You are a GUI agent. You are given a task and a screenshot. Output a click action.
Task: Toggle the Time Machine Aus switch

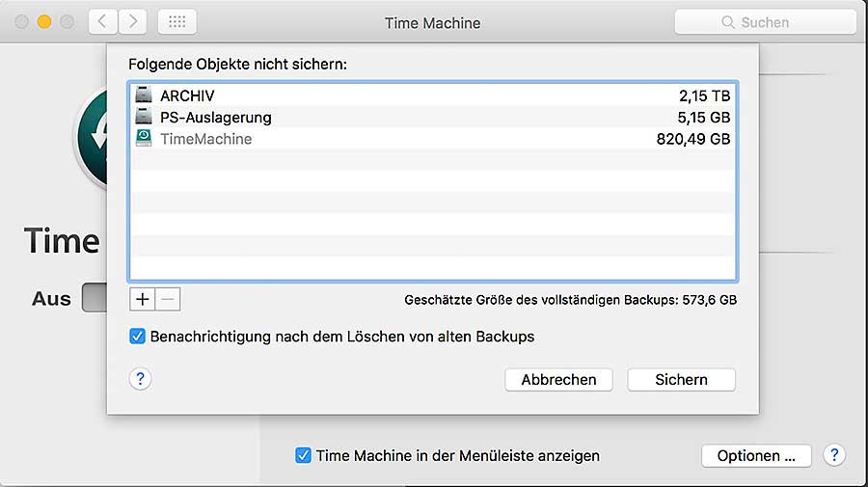[x=95, y=298]
